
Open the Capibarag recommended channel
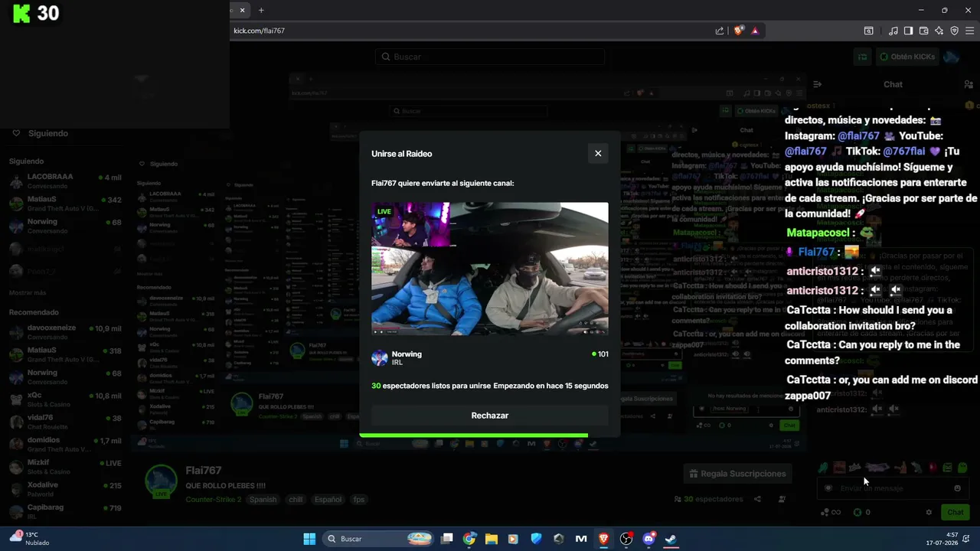(x=65, y=511)
